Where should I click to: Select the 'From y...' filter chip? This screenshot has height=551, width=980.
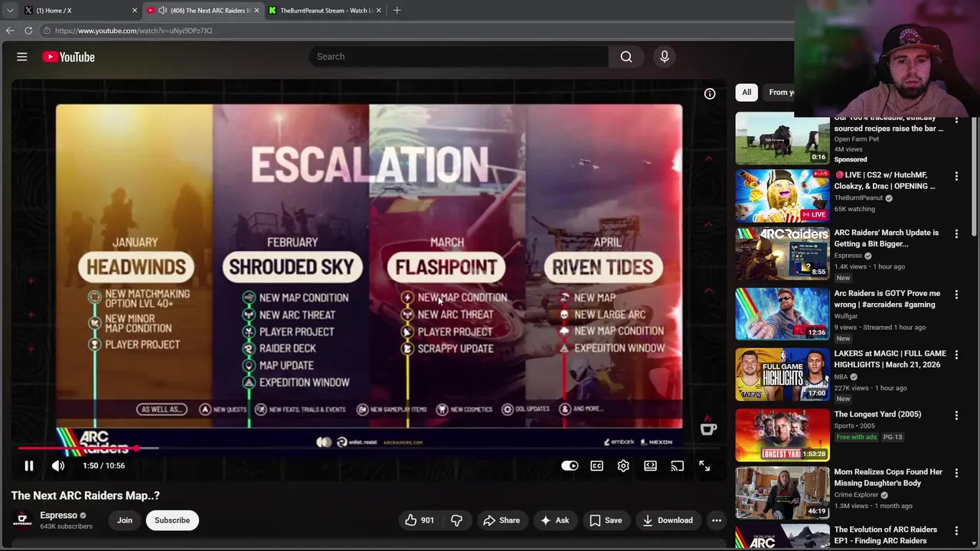point(779,93)
